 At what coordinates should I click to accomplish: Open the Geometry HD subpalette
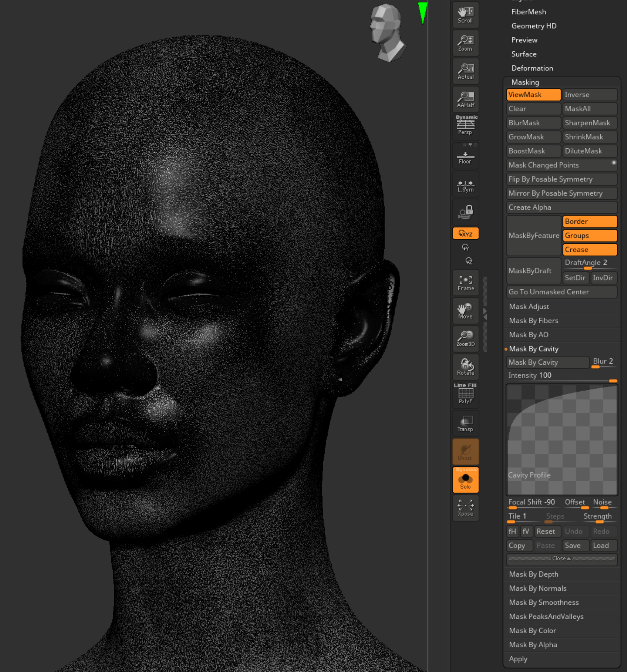533,26
